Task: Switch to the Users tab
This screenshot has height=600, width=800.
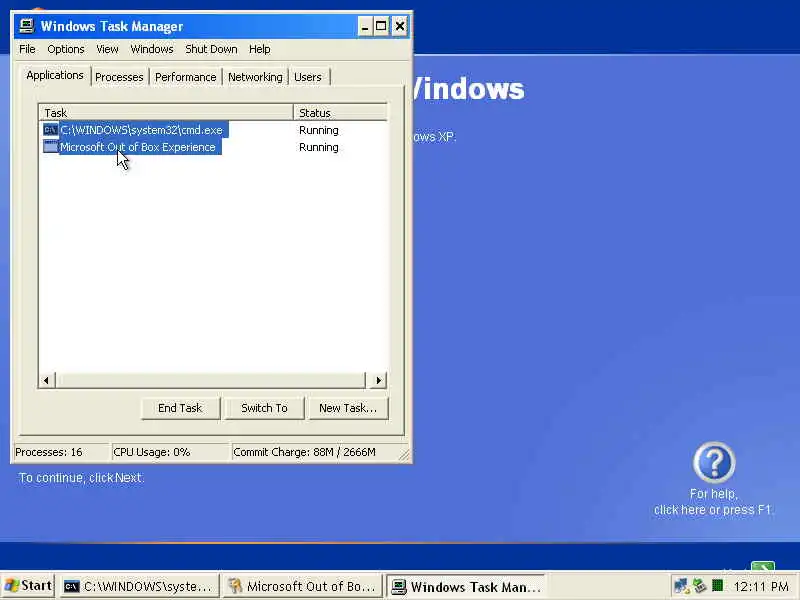Action: (308, 77)
